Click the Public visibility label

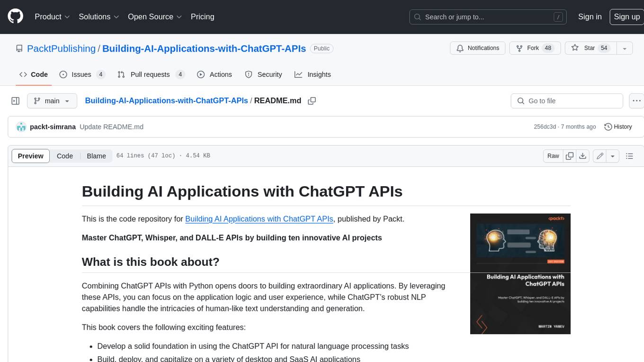[322, 48]
